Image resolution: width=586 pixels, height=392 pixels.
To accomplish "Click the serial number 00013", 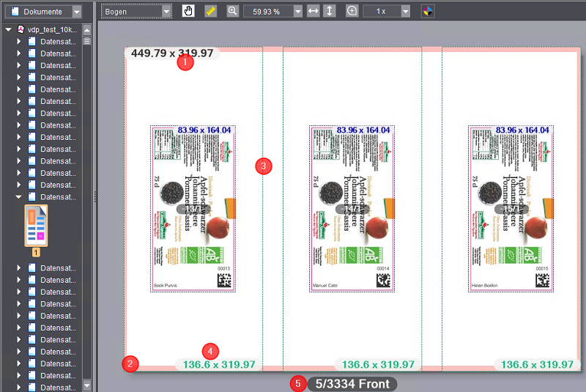I will [224, 268].
